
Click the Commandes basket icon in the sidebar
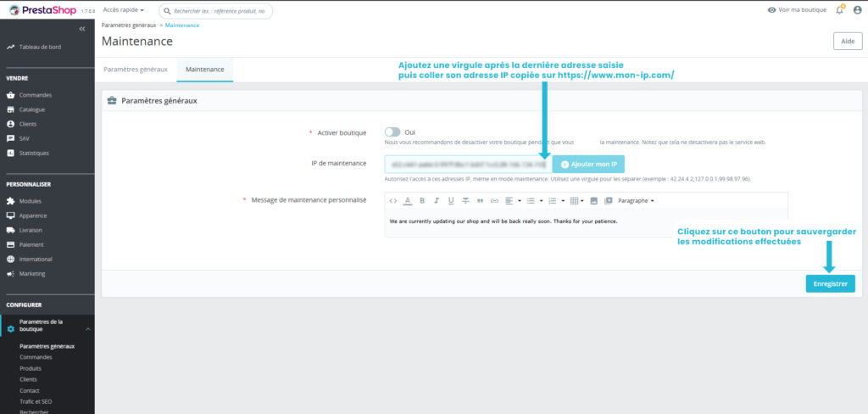click(x=10, y=95)
